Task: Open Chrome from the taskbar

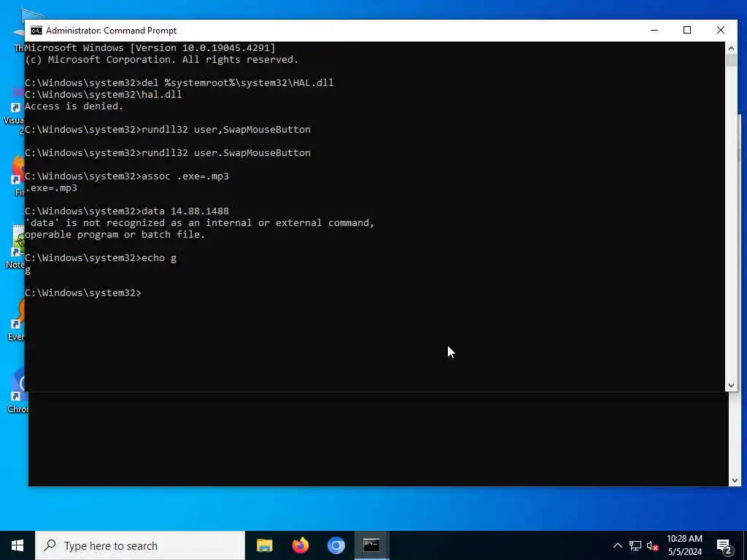Action: pos(336,545)
